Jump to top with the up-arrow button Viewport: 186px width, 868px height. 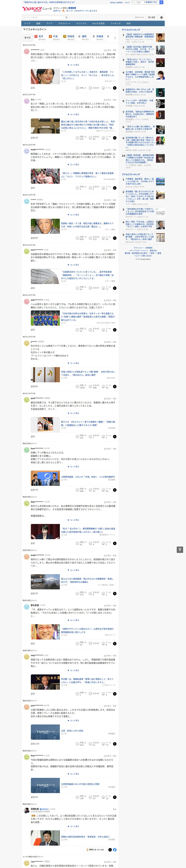pos(180,550)
